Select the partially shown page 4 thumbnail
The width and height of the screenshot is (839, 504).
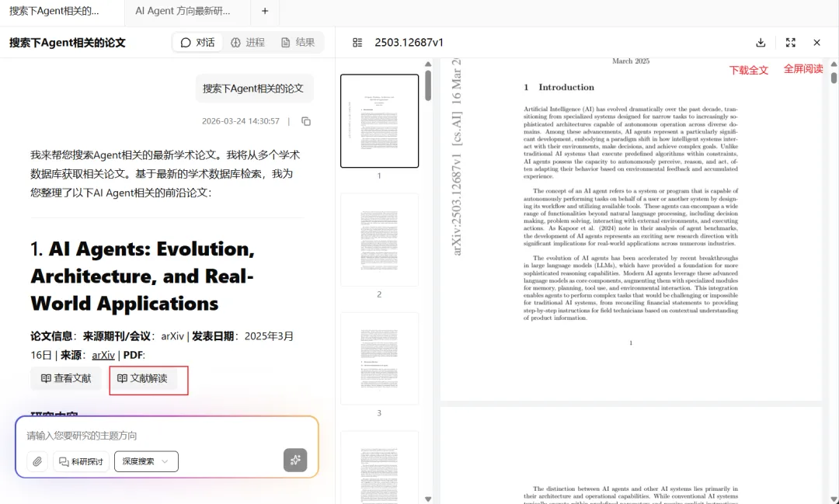[379, 468]
